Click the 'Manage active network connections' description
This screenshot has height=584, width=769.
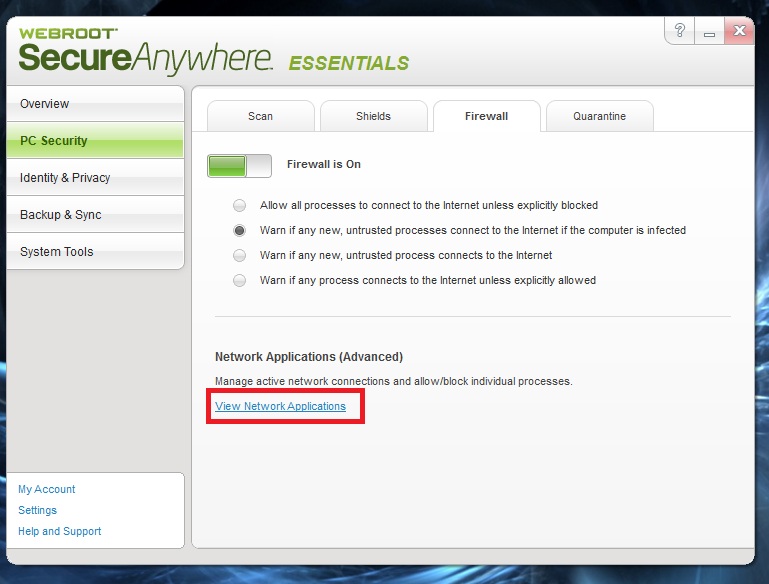[393, 381]
